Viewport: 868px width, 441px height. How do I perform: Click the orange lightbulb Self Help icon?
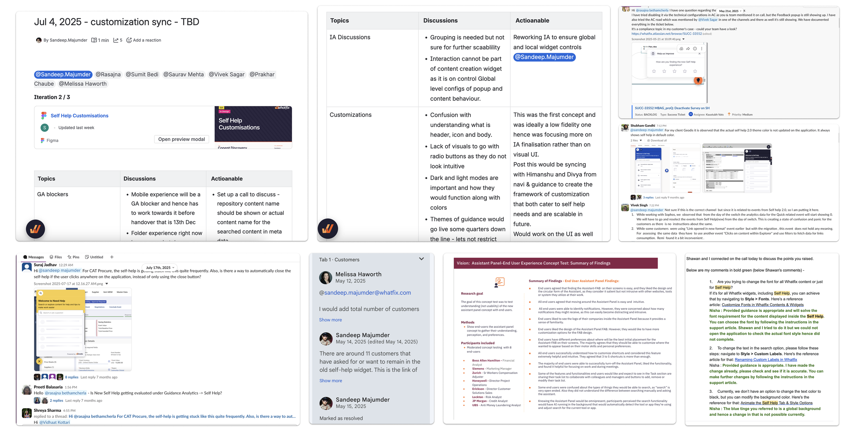[x=698, y=80]
